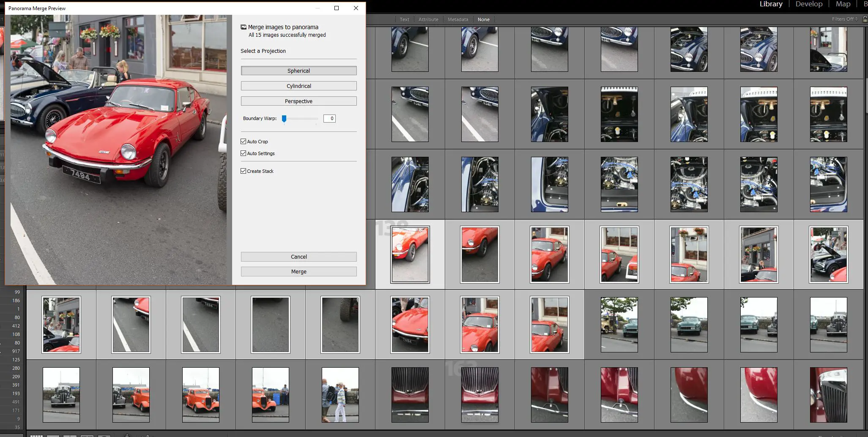This screenshot has width=868, height=437.
Task: Select the thumbnail of pedestrians walking
Action: [x=340, y=395]
